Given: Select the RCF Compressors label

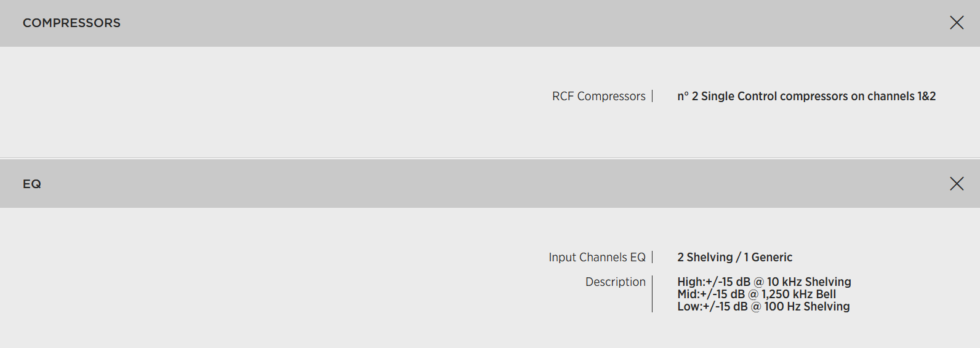Looking at the screenshot, I should pyautogui.click(x=598, y=97).
